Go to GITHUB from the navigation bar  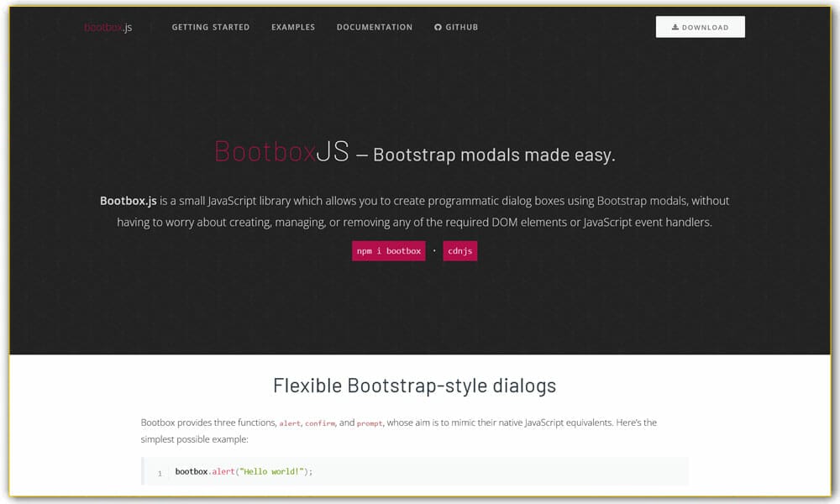[456, 27]
